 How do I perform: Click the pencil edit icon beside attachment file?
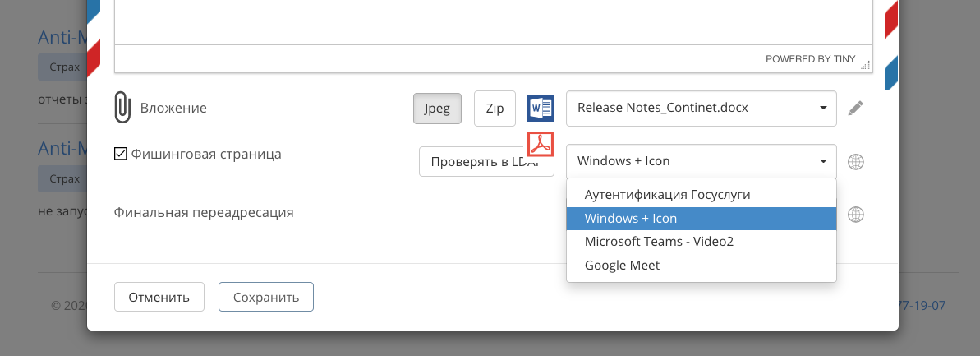coord(855,108)
